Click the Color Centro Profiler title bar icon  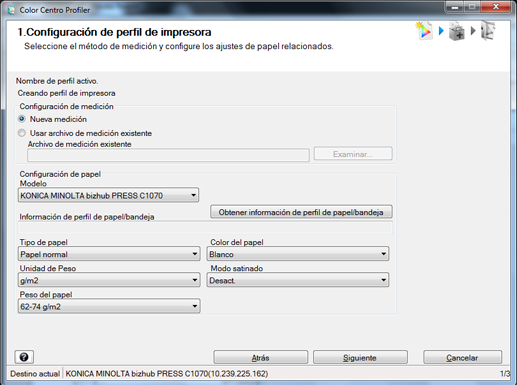(11, 10)
